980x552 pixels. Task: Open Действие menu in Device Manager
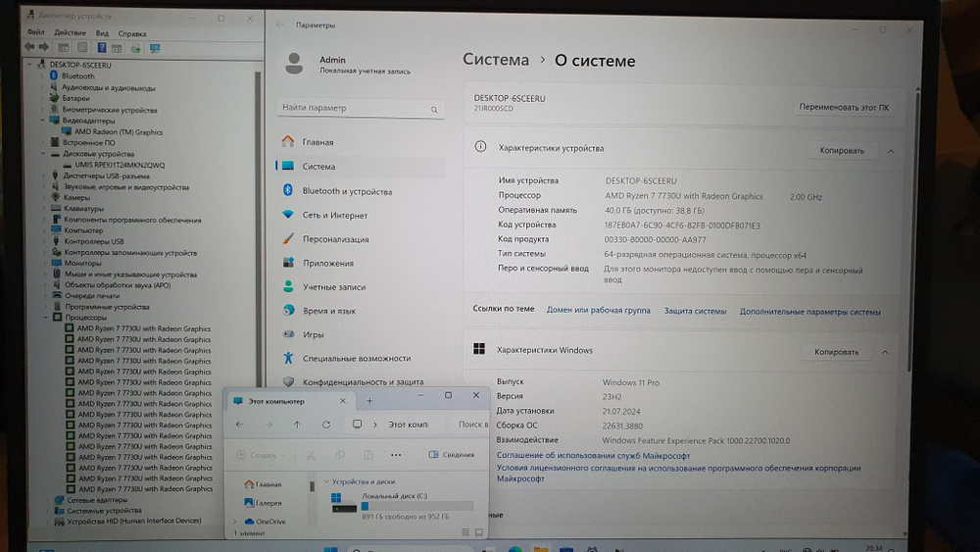(x=70, y=33)
